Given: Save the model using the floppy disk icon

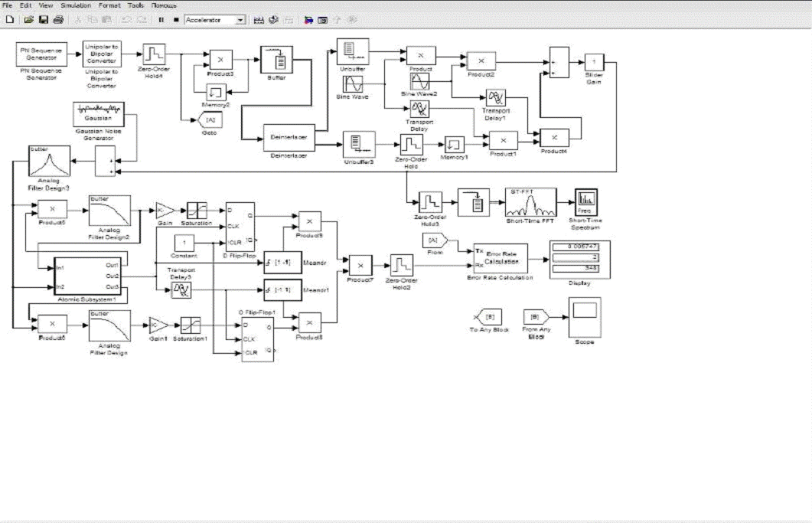Looking at the screenshot, I should pos(43,20).
